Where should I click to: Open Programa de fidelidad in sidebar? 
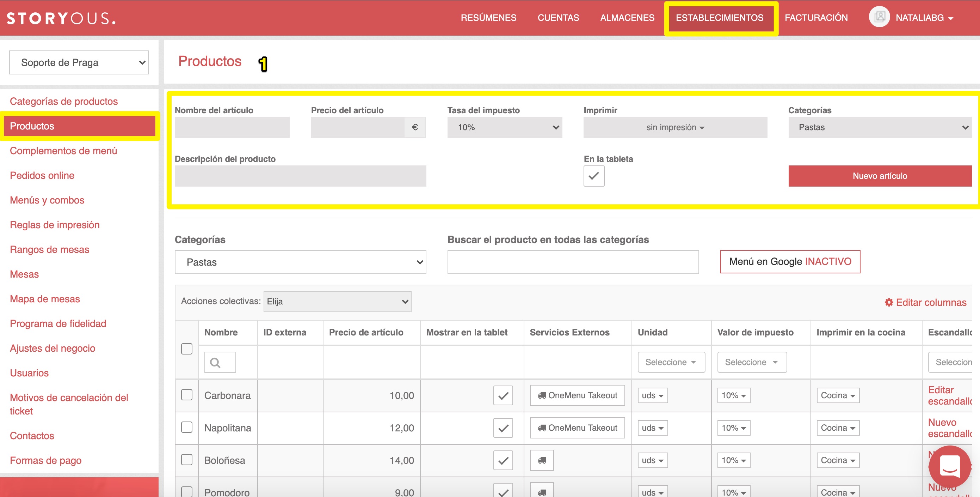click(x=58, y=324)
